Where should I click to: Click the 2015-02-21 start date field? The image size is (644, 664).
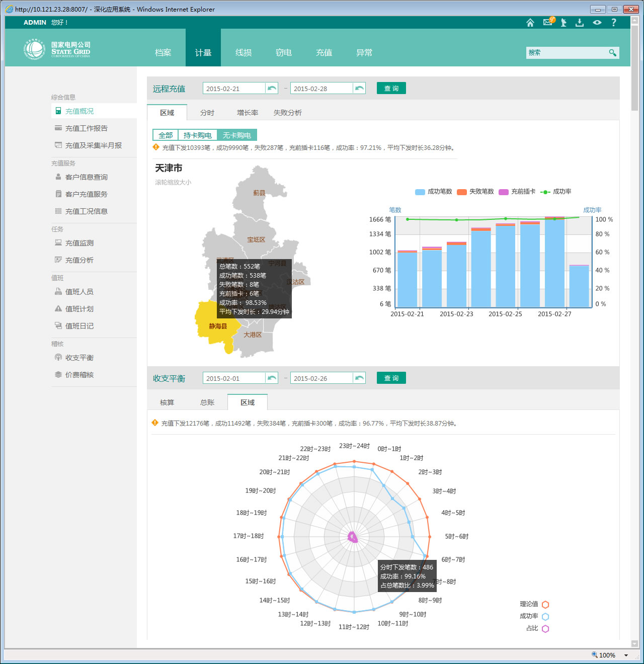click(x=234, y=89)
